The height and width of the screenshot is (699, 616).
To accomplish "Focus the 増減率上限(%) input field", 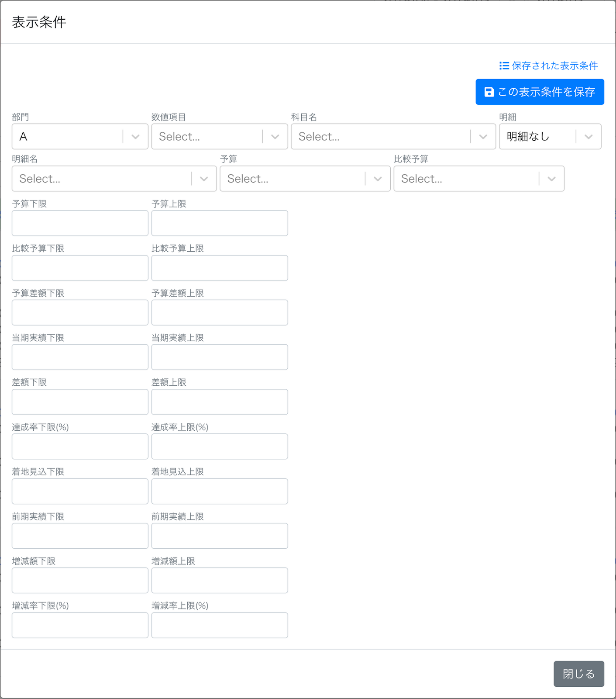I will [220, 625].
